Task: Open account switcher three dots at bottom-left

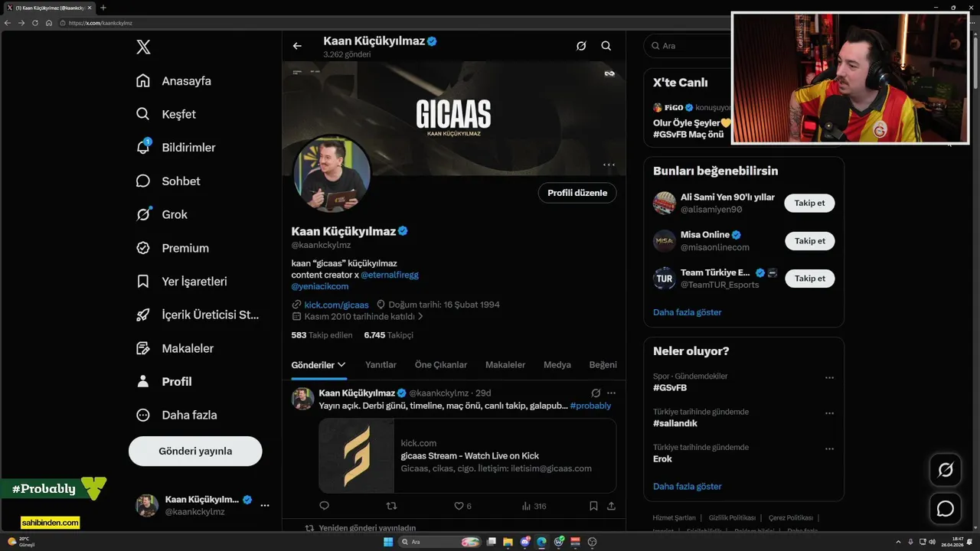Action: coord(265,505)
